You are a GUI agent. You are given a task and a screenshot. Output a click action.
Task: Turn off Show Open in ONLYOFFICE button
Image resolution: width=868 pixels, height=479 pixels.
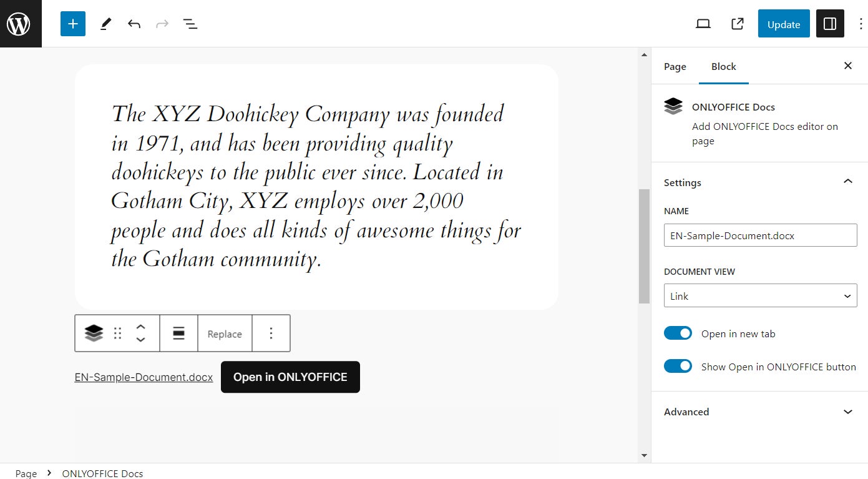[x=678, y=367]
